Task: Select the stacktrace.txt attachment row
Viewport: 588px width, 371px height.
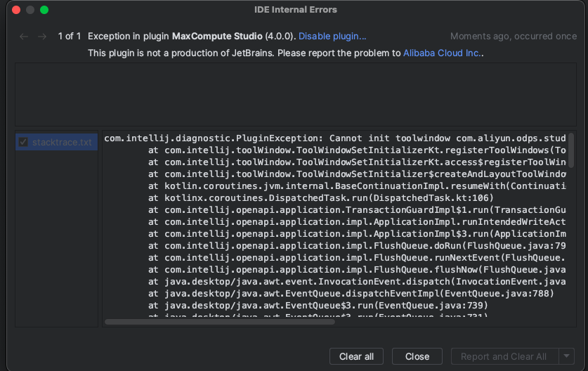Action: click(x=57, y=142)
